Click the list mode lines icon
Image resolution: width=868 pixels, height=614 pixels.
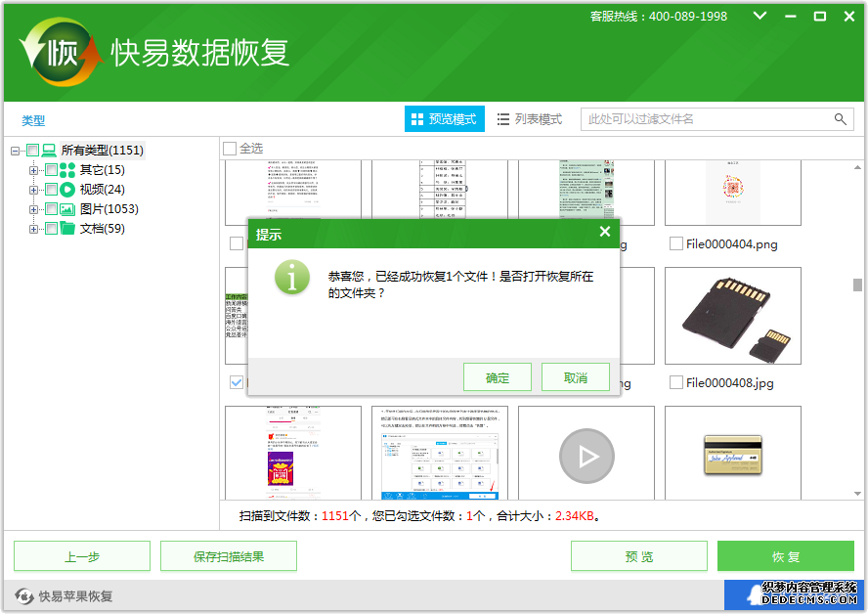click(x=502, y=119)
